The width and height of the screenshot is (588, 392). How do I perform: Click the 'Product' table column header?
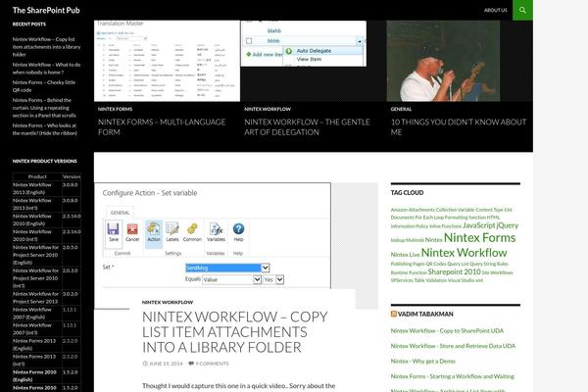click(37, 176)
